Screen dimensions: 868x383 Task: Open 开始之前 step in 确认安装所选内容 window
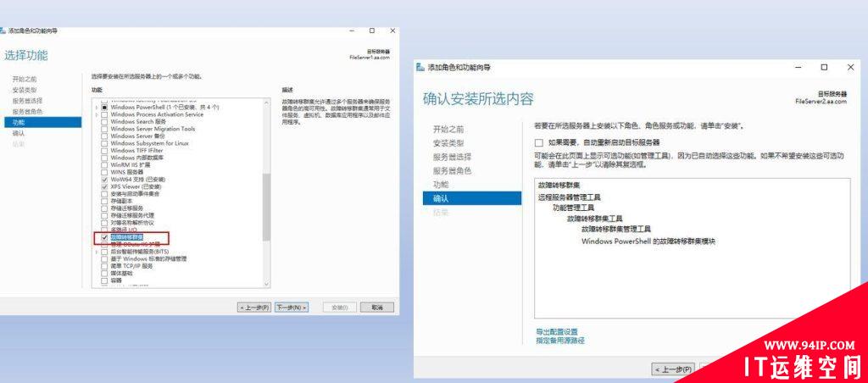(x=448, y=129)
